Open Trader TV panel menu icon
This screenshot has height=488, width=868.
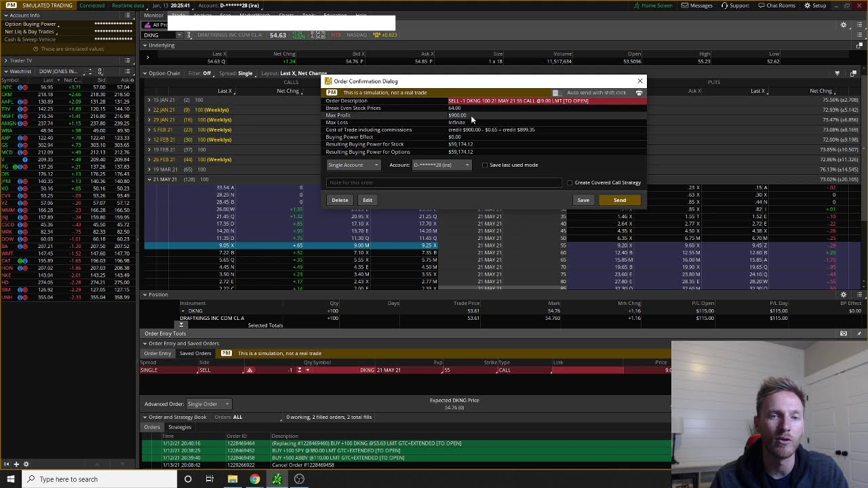click(127, 60)
